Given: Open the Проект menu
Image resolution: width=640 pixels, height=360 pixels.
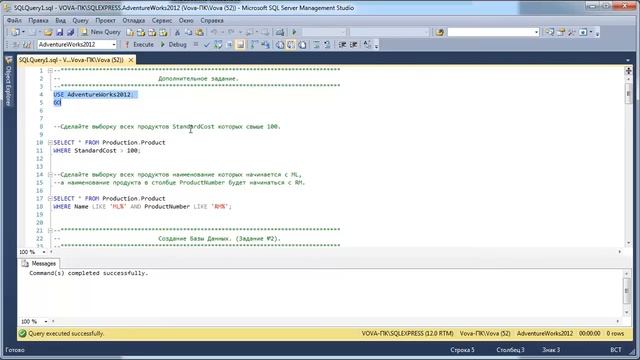Looking at the screenshot, I should coord(105,20).
